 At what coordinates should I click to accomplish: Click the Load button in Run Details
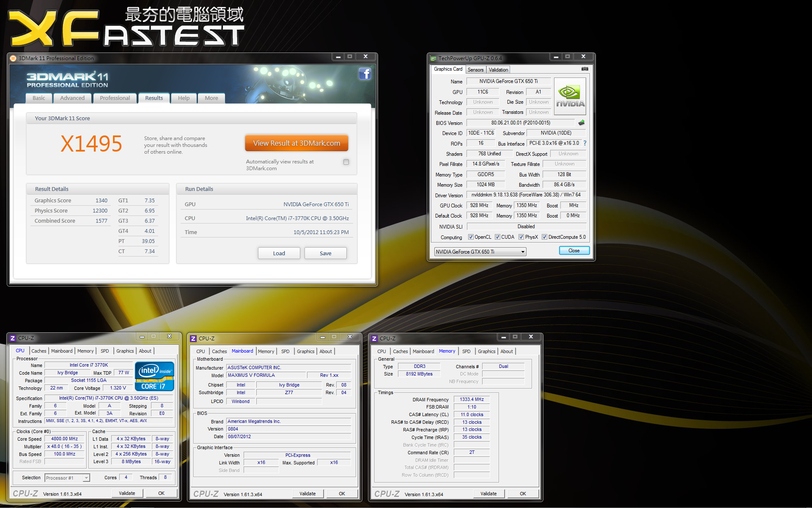click(x=279, y=253)
